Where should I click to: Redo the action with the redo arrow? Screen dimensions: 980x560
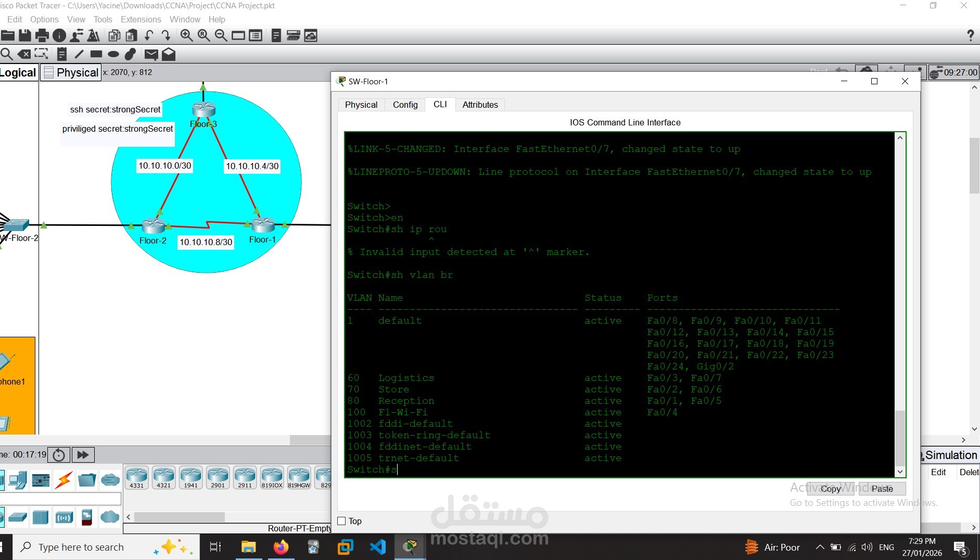[166, 35]
